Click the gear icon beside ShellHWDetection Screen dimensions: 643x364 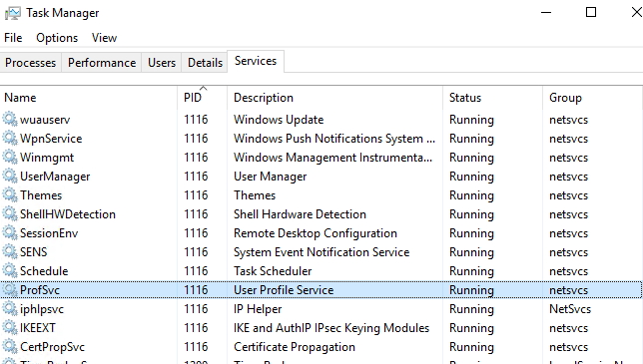[10, 213]
